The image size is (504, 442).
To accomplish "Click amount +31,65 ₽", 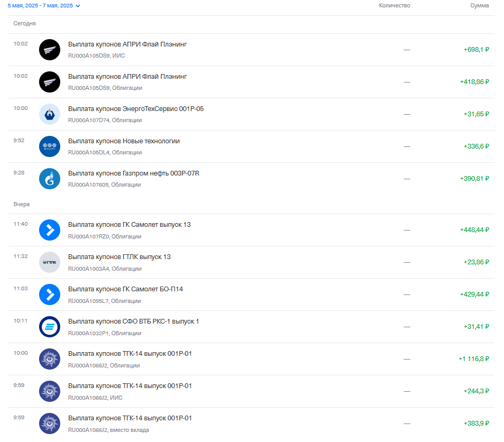I will (476, 114).
